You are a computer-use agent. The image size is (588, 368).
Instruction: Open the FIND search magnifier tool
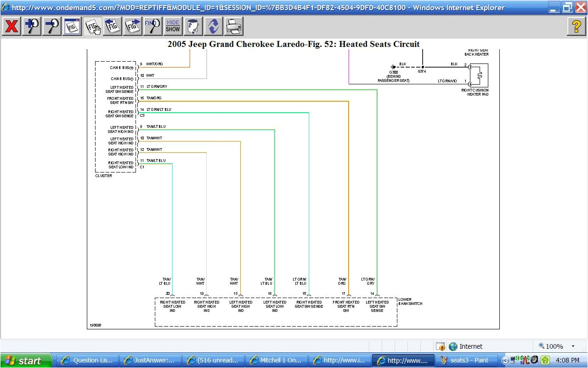point(153,26)
